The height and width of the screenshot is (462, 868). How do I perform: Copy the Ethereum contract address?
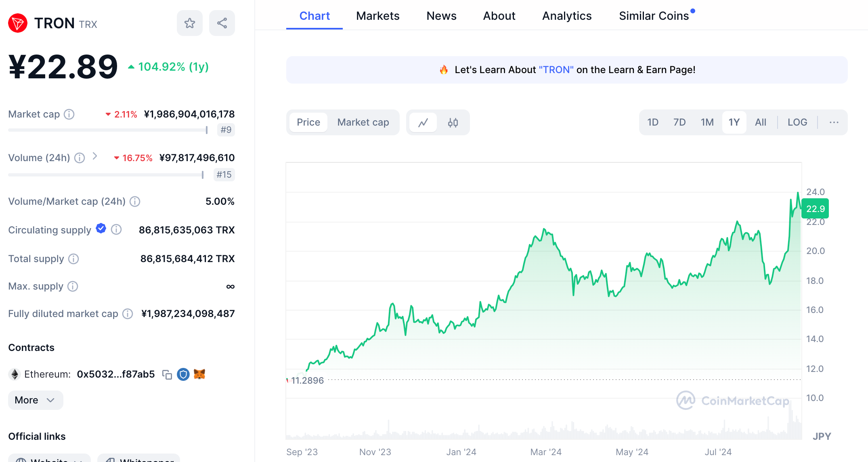coord(167,374)
